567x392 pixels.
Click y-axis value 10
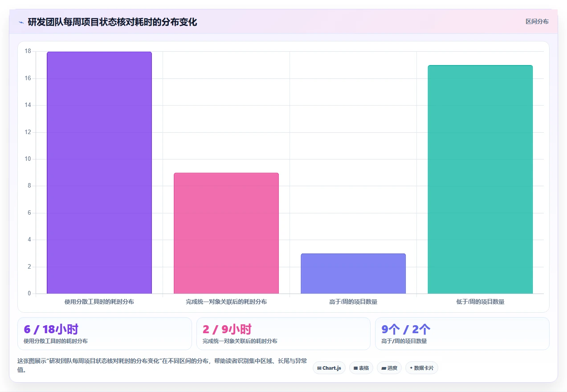click(28, 159)
